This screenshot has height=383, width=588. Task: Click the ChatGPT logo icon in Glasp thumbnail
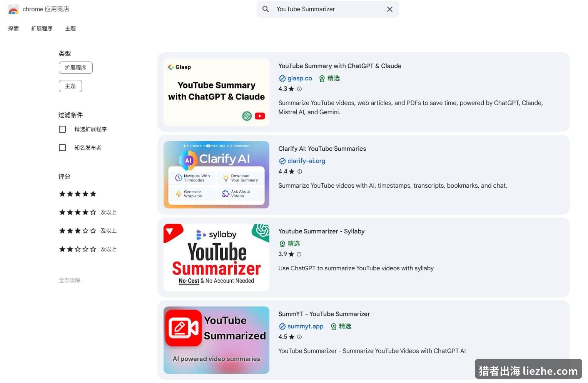(247, 116)
